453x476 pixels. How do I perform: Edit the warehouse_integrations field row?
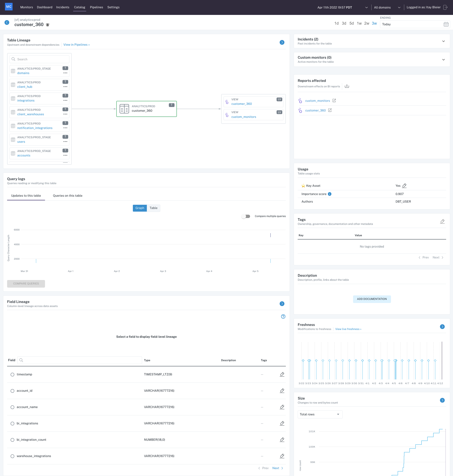coord(282,456)
